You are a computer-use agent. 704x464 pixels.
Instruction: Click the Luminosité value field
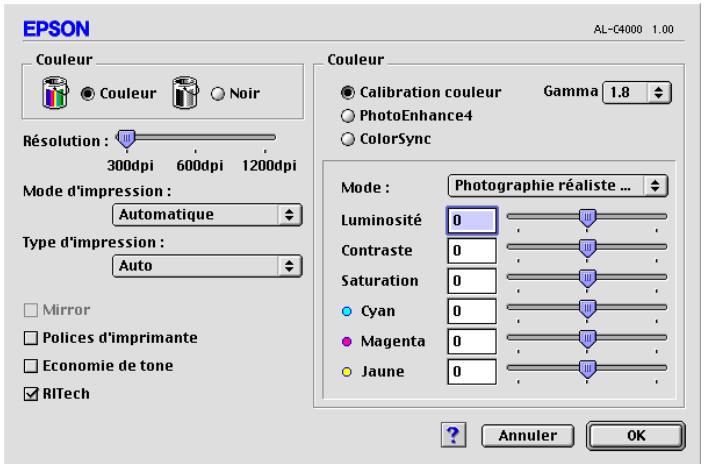472,221
